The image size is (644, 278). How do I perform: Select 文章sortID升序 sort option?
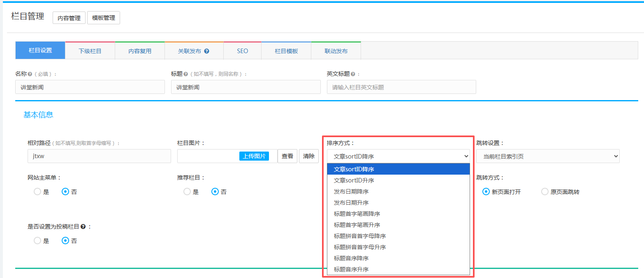(354, 180)
